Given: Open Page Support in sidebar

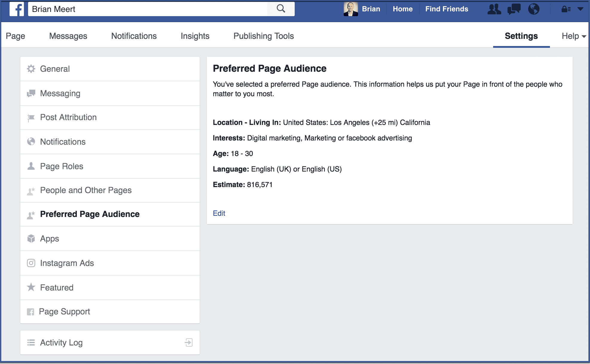Looking at the screenshot, I should coord(110,312).
